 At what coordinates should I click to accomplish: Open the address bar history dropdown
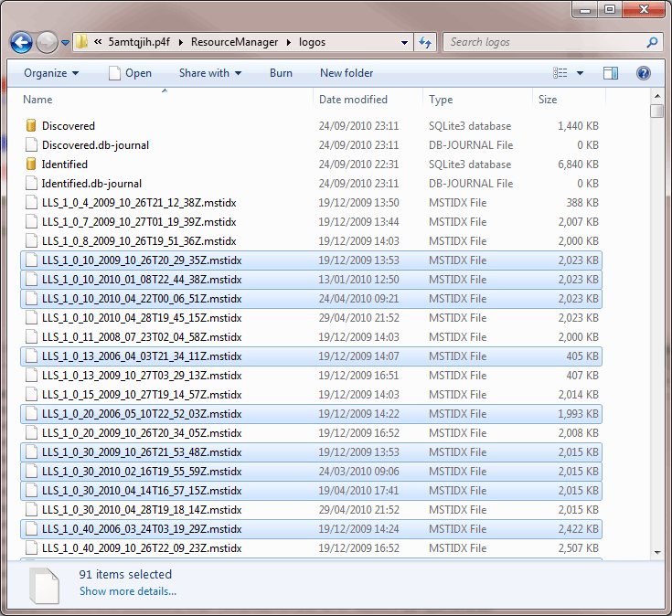point(404,42)
